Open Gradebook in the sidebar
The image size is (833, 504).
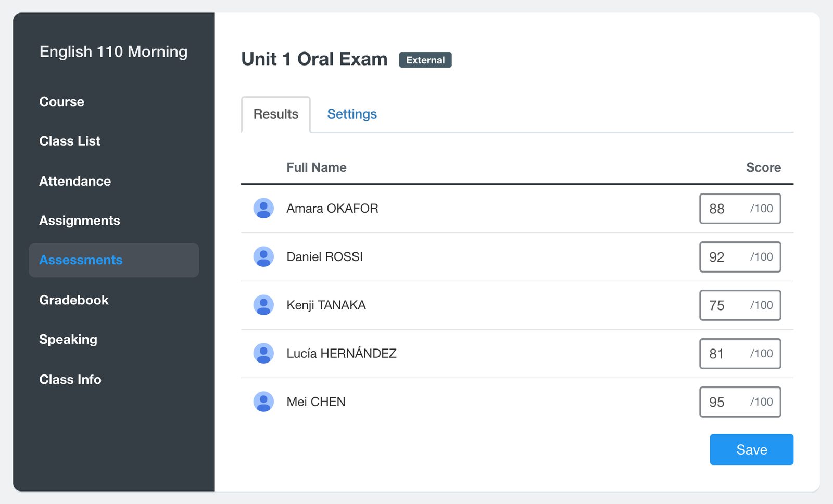click(74, 300)
